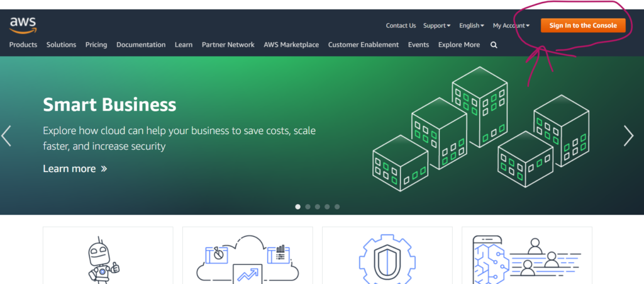The image size is (644, 284).
Task: Open the Learn menu
Action: (184, 45)
